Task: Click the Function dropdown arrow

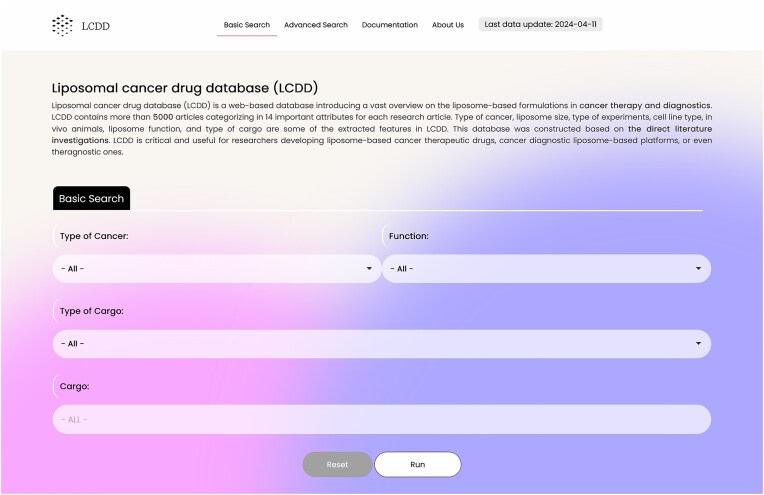Action: point(698,268)
